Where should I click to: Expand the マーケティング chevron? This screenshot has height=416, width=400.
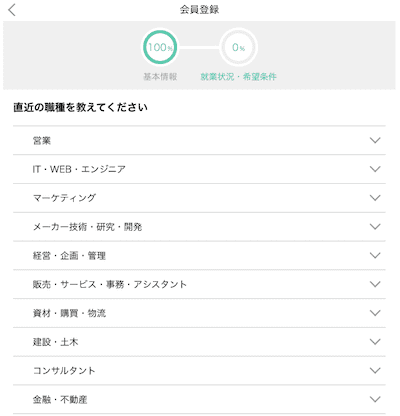tap(375, 198)
